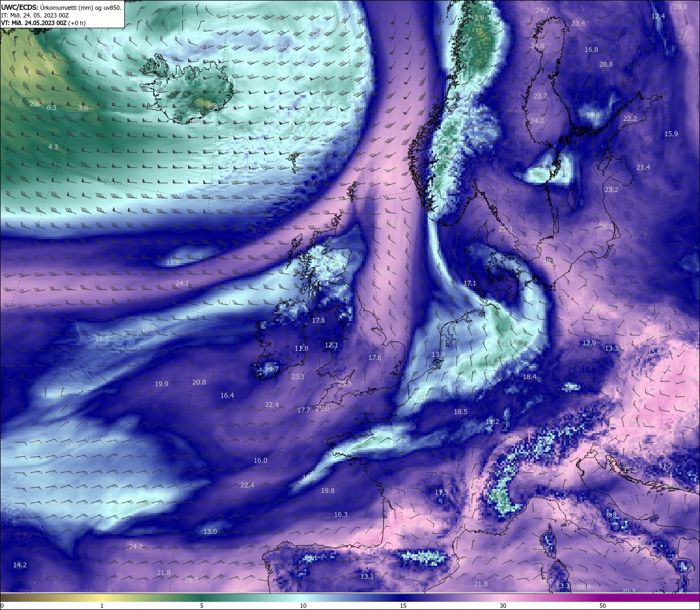Click the 17.6 value label
Screen dimensions: 700x610
tap(375, 358)
